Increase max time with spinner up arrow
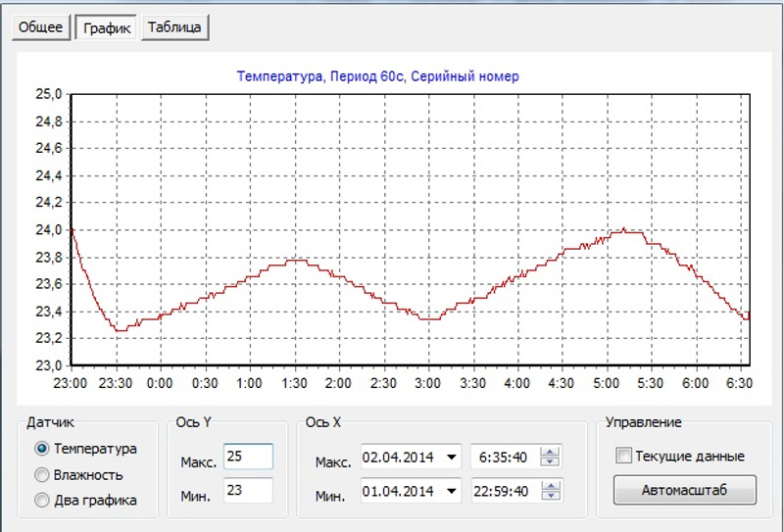Image resolution: width=784 pixels, height=532 pixels. point(551,453)
